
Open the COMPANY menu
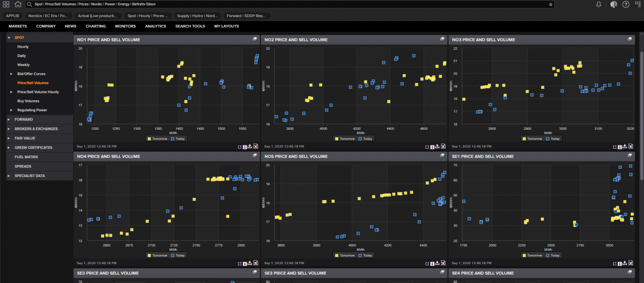point(46,26)
